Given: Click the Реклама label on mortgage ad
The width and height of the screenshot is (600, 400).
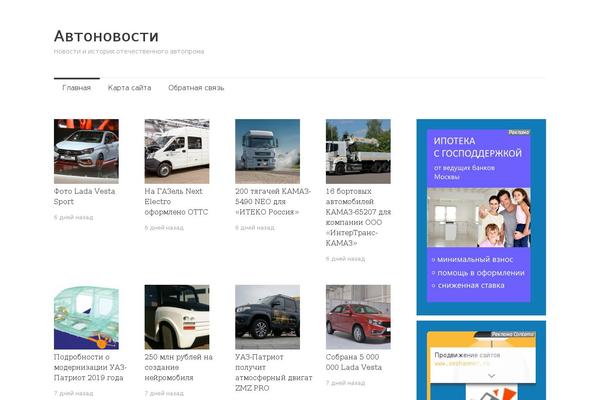Looking at the screenshot, I should [x=519, y=132].
